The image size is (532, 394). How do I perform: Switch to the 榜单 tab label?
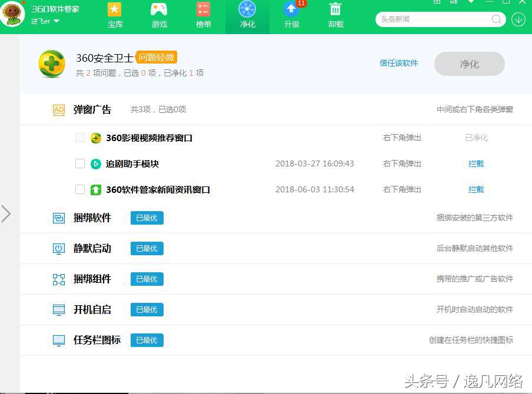click(204, 25)
